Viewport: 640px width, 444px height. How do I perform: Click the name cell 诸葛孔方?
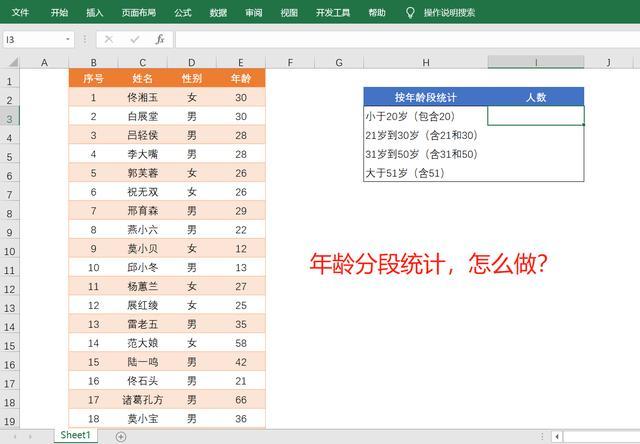142,400
